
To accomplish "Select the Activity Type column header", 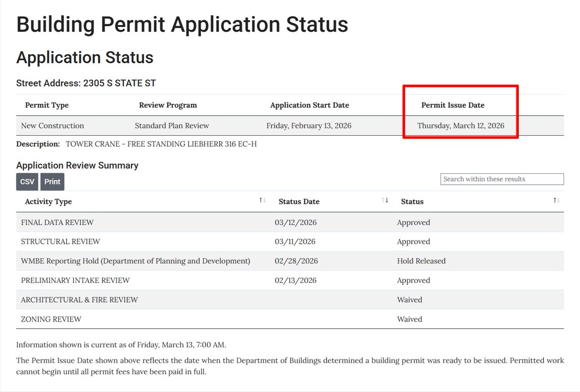I will (48, 201).
